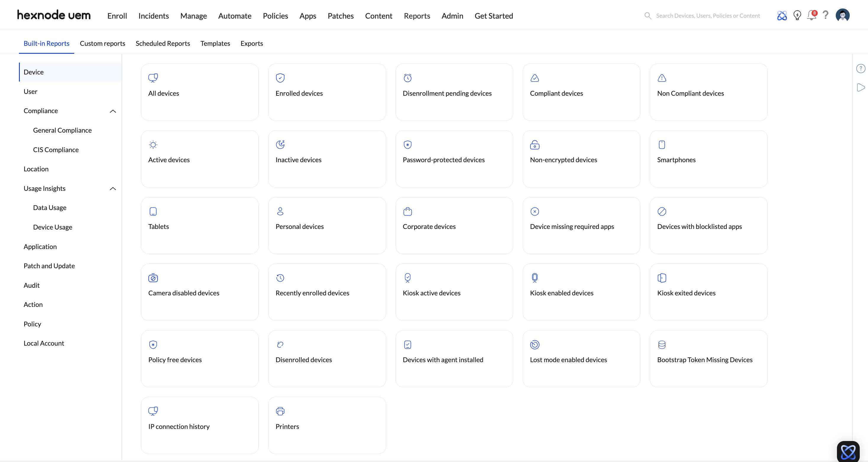Viewport: 868px width, 462px height.
Task: Open the help question mark in header
Action: coord(825,15)
